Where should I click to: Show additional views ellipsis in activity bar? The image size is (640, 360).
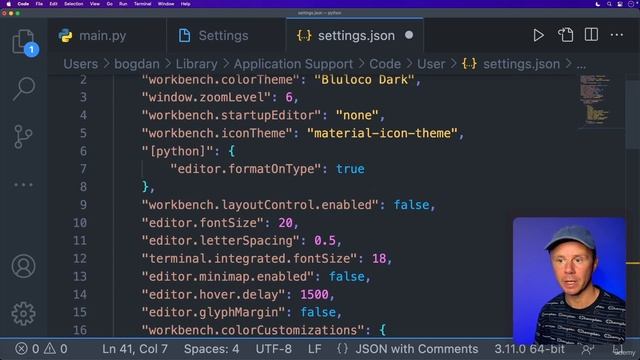(x=24, y=185)
